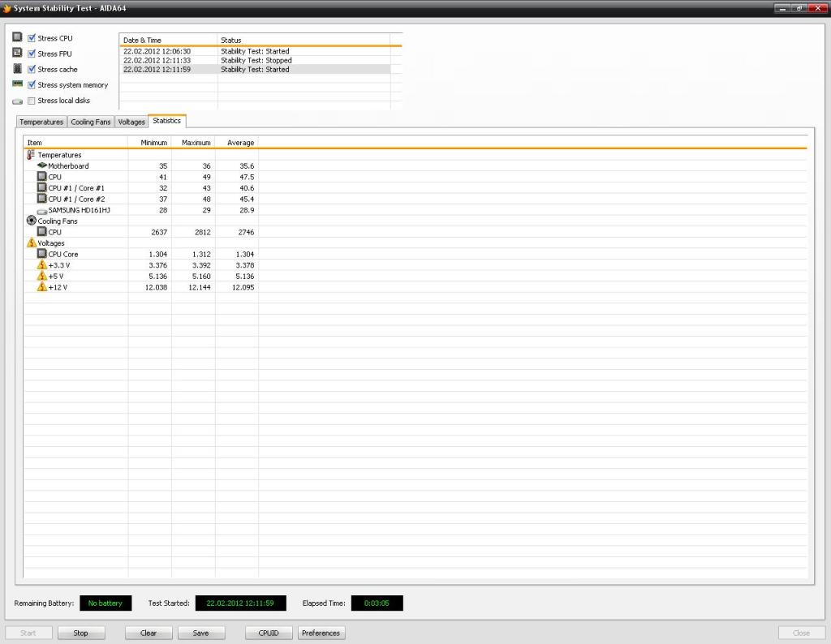Screen dimensions: 831x644
Task: Click the memory module icon near Stress system memory
Action: [x=18, y=84]
